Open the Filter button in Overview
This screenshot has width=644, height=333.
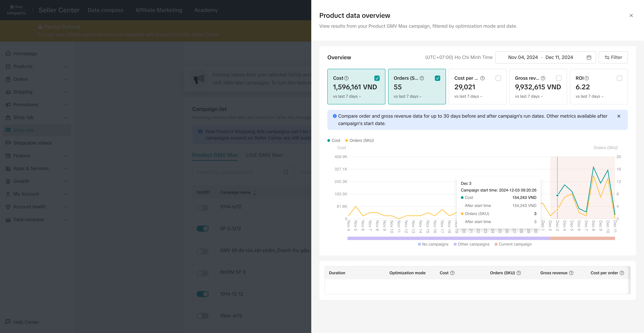(x=613, y=57)
